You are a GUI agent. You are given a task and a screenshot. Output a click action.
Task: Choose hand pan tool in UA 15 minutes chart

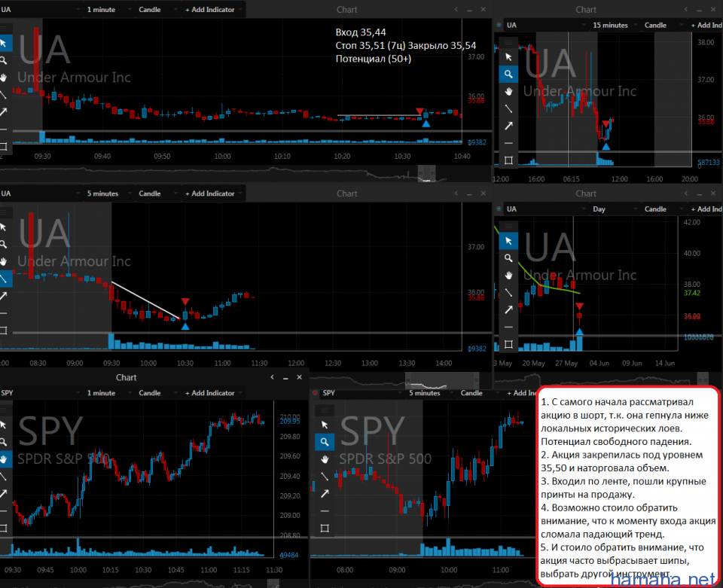tap(508, 91)
